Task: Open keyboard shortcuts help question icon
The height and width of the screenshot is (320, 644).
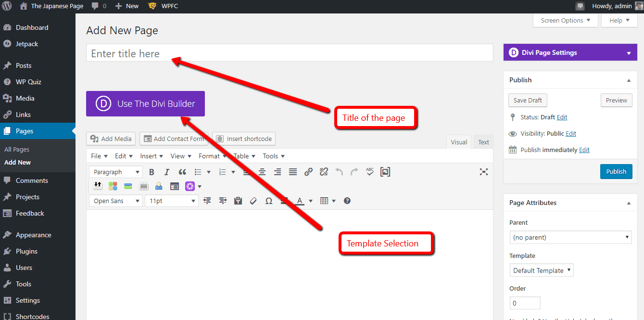Action: tap(347, 201)
